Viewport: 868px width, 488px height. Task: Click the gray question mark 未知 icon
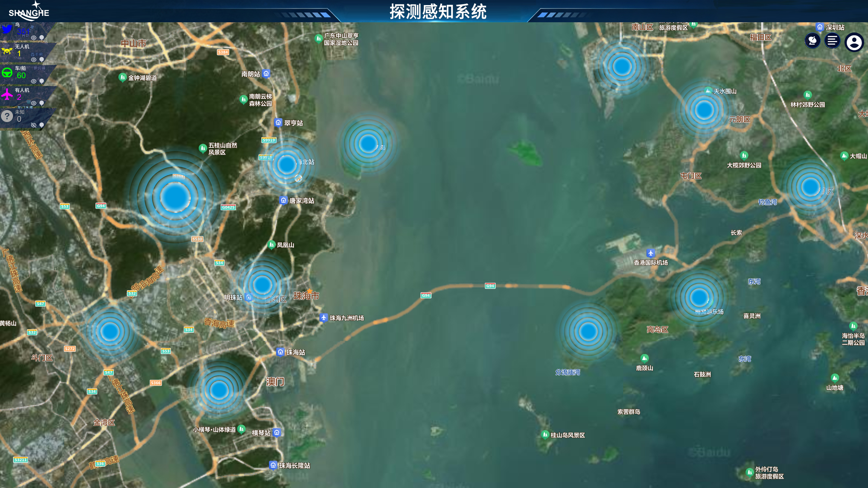[x=7, y=116]
